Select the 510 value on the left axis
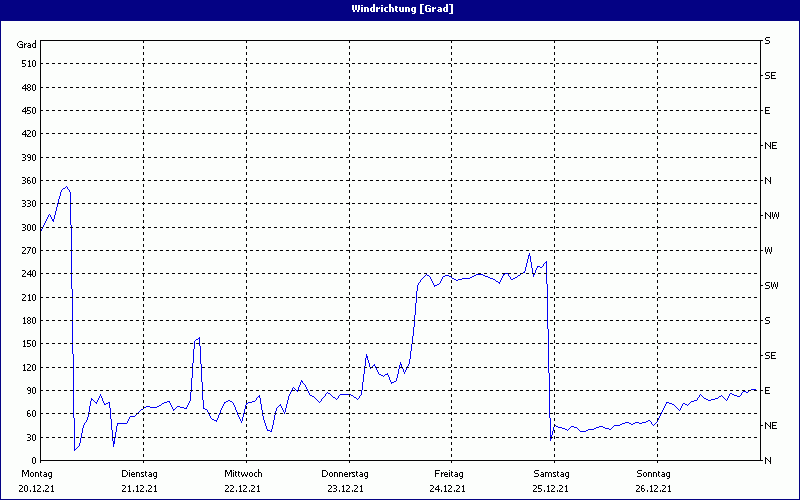 [27, 64]
